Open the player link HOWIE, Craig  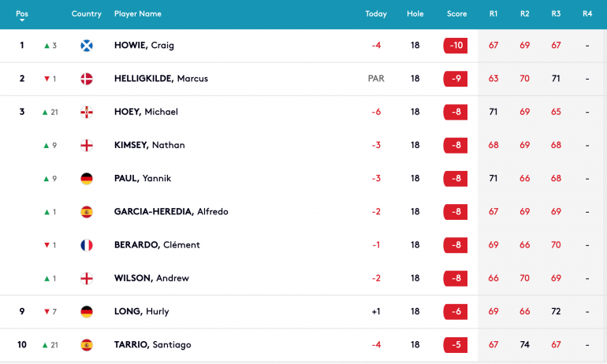click(x=144, y=45)
